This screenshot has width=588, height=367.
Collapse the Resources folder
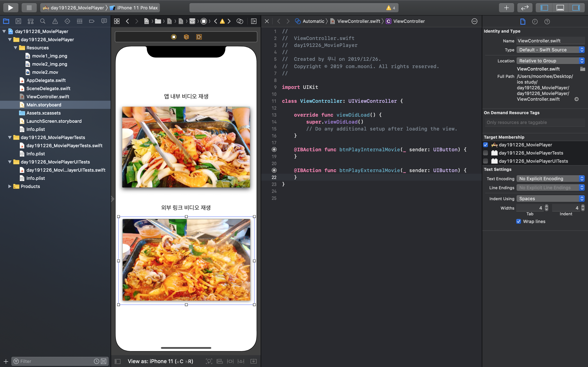coord(16,48)
